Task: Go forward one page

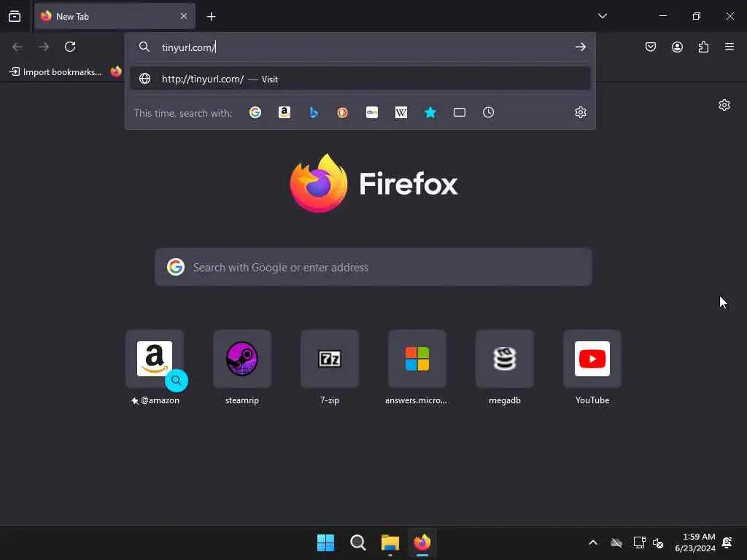Action: click(x=44, y=47)
